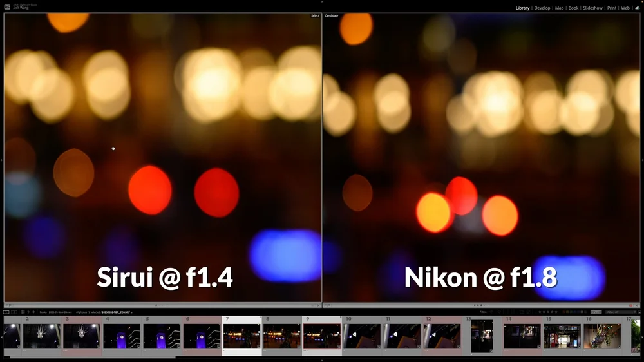Click the rating dots under Select image
This screenshot has height=362, width=644.
tap(162, 305)
